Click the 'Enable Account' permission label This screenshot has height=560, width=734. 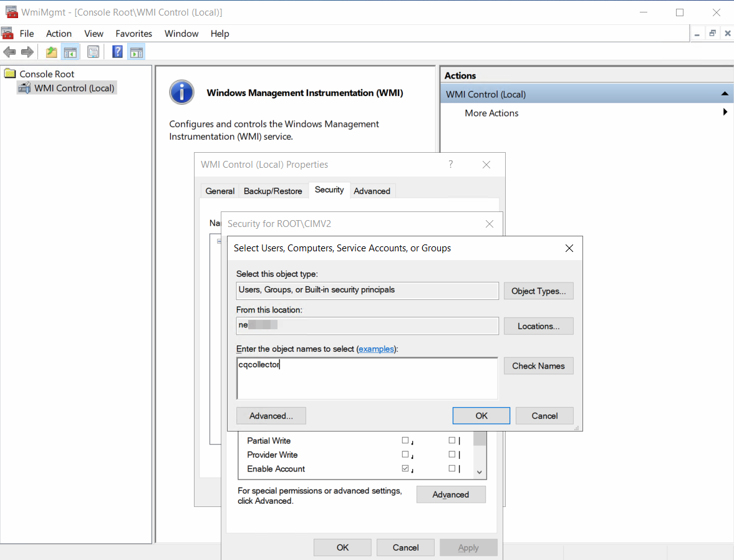pyautogui.click(x=276, y=469)
